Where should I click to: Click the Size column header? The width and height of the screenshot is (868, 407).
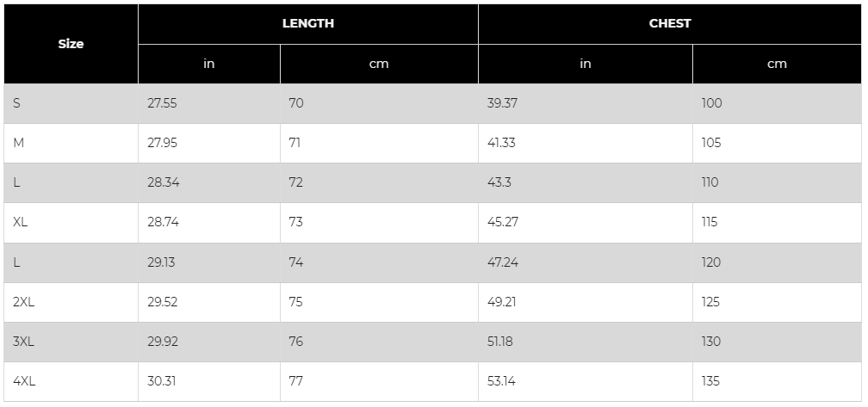point(71,44)
